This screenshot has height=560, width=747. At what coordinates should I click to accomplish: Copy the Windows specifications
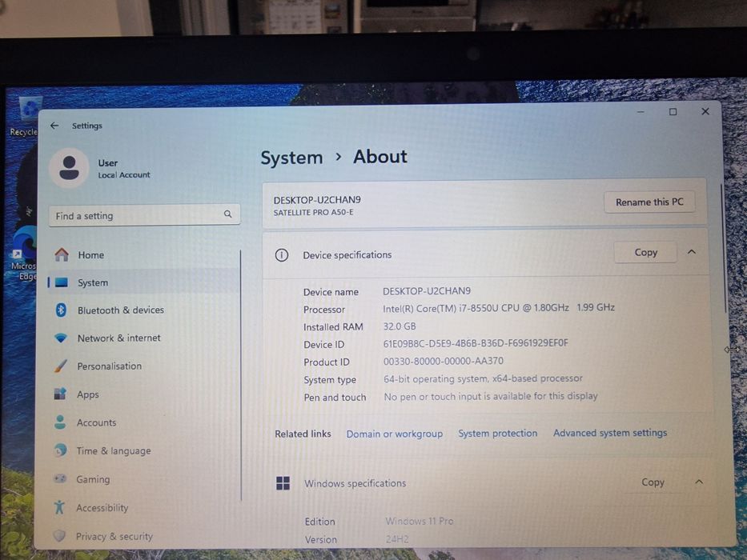point(653,482)
